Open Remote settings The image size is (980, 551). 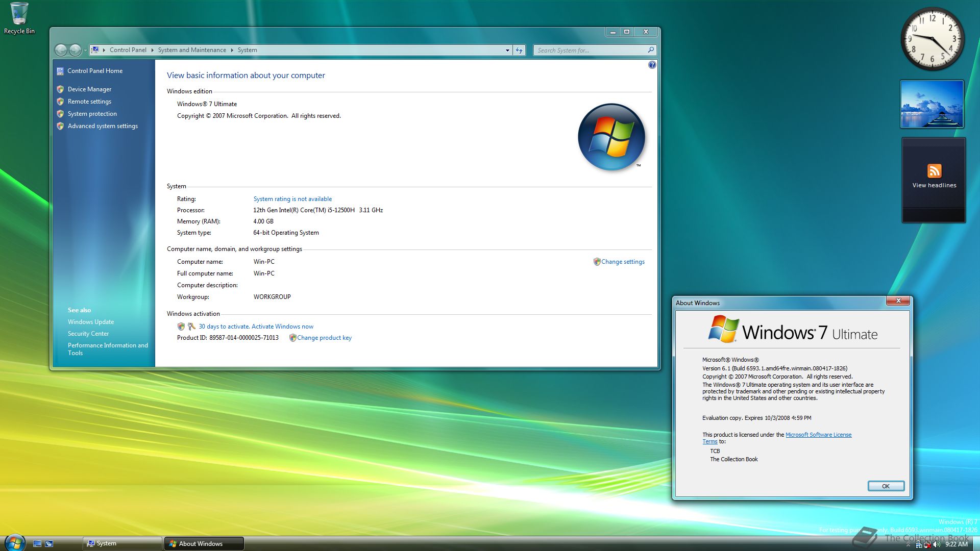coord(89,102)
